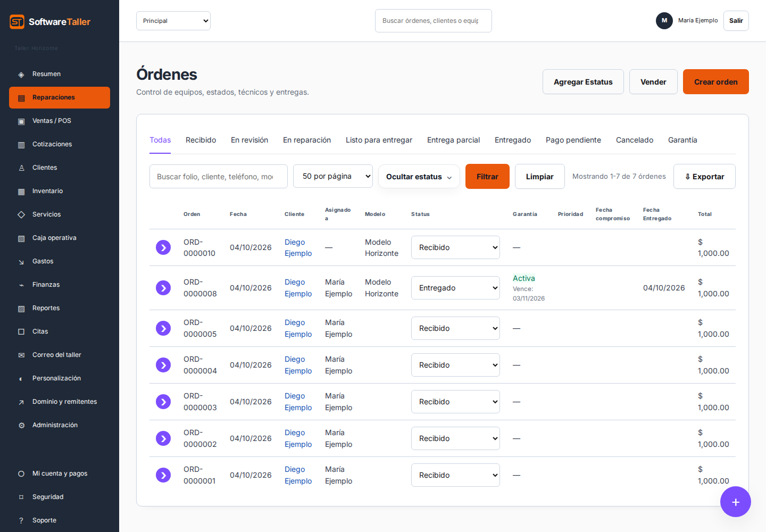Select the Garantía tab
766x532 pixels.
coord(682,140)
